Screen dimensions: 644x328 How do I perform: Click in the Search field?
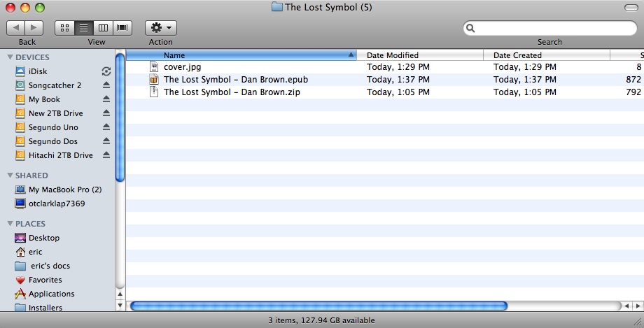pos(550,28)
